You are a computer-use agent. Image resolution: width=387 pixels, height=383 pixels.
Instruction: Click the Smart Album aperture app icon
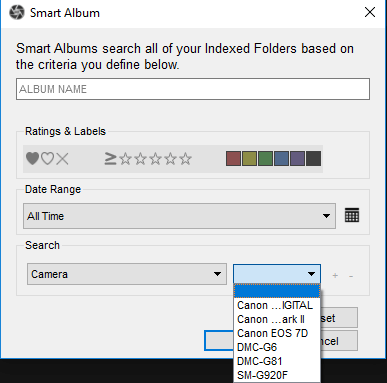tap(17, 13)
